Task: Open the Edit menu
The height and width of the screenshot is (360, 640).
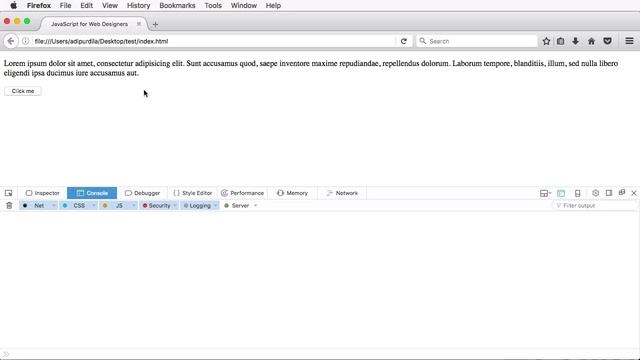Action: coord(87,6)
